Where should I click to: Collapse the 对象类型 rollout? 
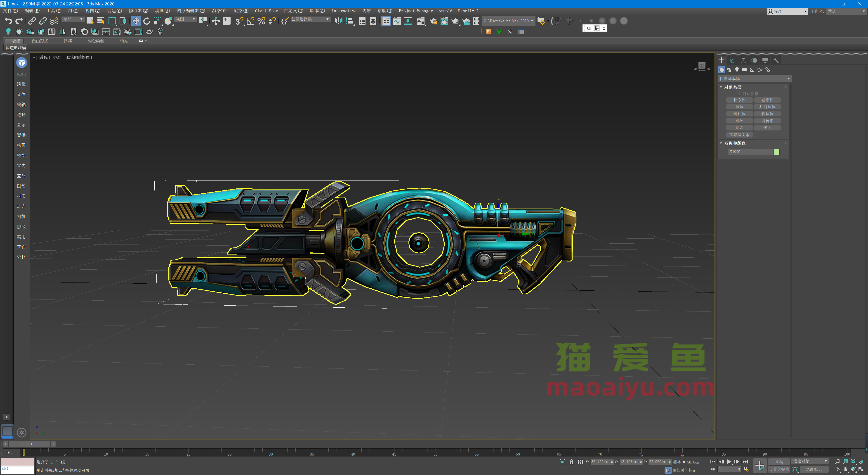pos(733,87)
